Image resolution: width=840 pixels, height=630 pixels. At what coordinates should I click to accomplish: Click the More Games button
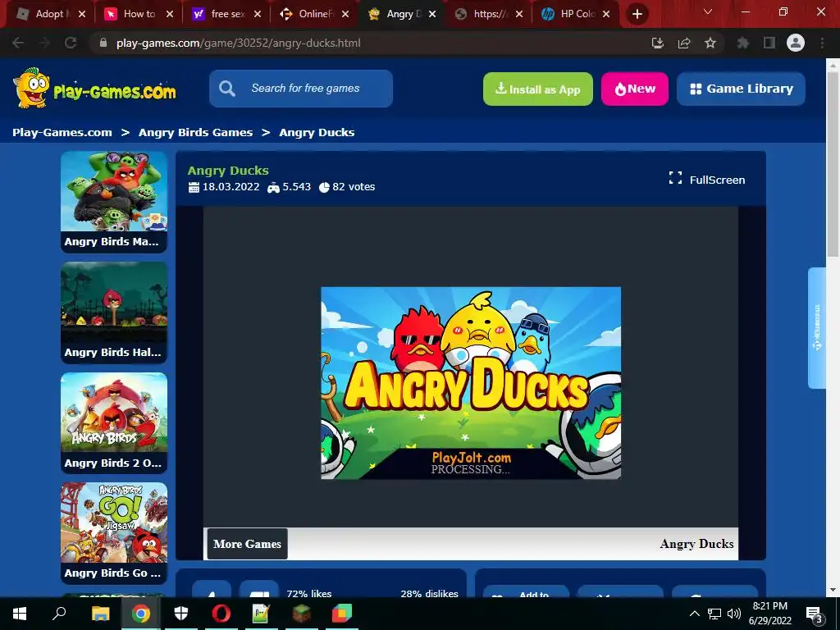coord(248,544)
